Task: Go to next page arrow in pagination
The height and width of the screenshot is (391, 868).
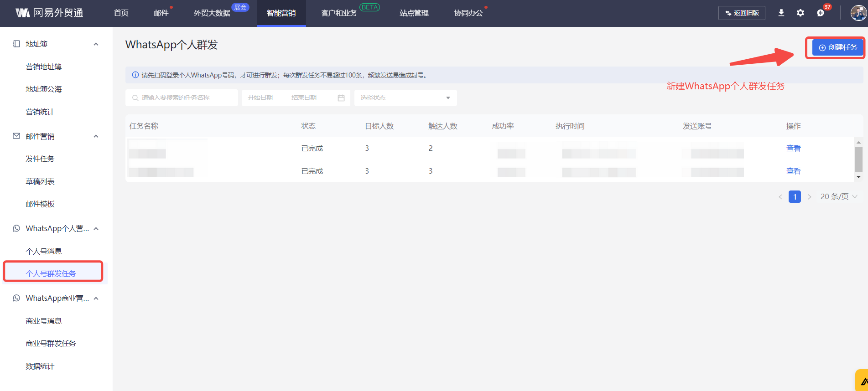Action: click(x=809, y=197)
